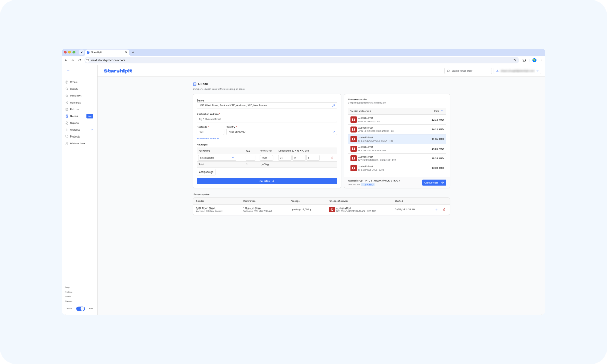Select the INTL EXPRESS DOCS service row
Screen dimensions: 607x364
pyautogui.click(x=397, y=168)
